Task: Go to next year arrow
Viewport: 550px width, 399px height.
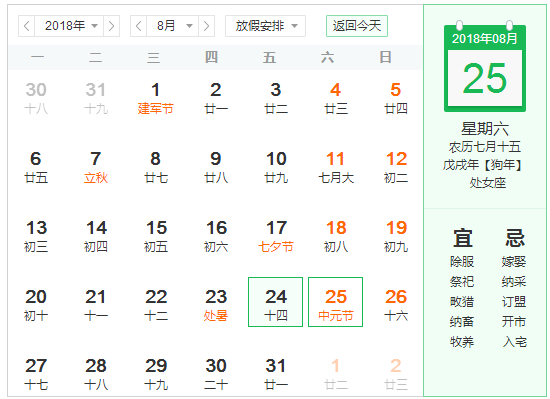Action: click(x=112, y=26)
